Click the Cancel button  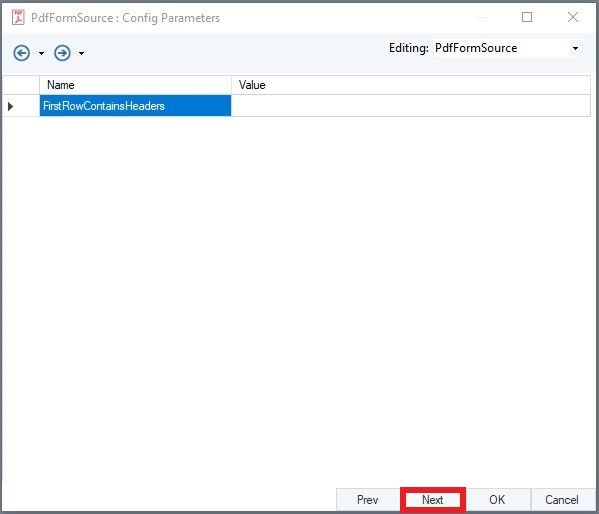562,499
